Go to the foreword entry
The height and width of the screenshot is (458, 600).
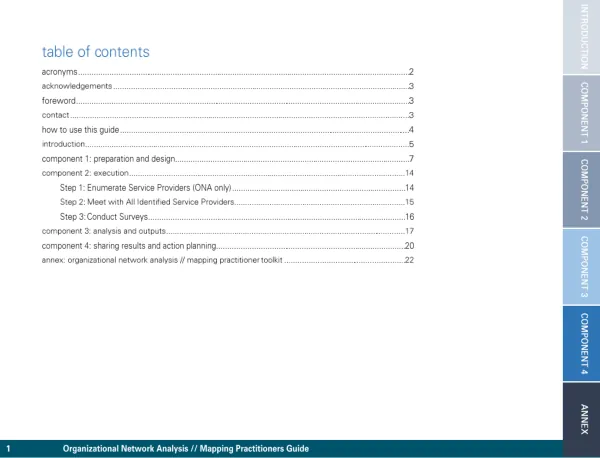point(228,101)
